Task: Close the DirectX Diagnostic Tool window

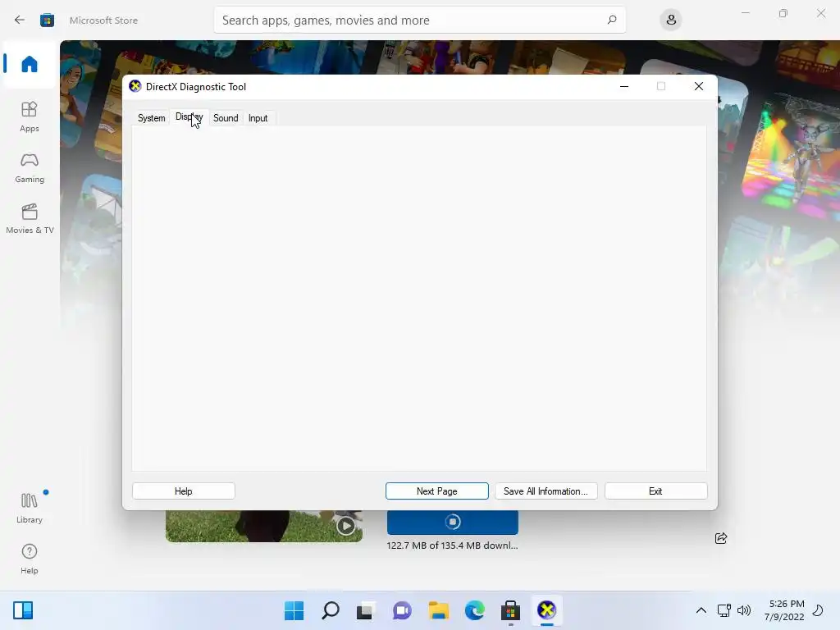Action: (699, 86)
